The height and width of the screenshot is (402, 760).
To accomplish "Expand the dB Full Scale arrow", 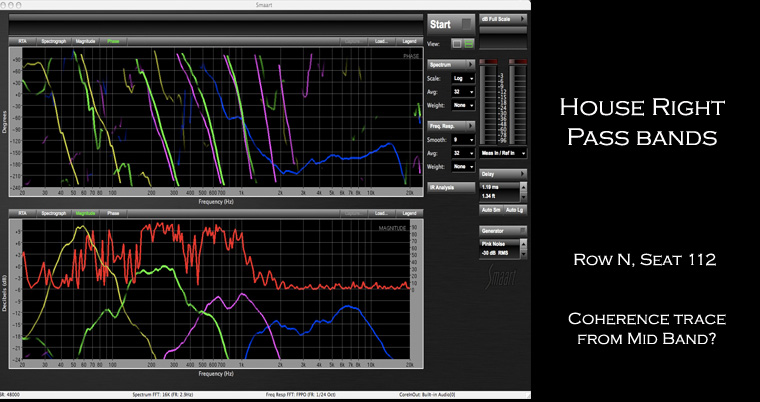I will click(x=522, y=19).
